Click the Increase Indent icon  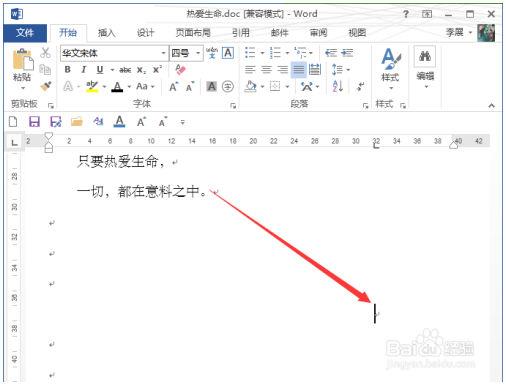(347, 53)
